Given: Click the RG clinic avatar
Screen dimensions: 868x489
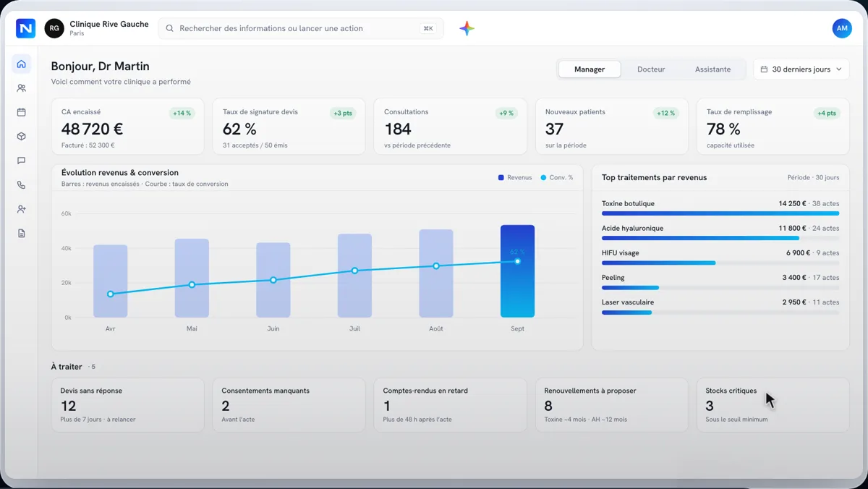Looking at the screenshot, I should 54,28.
